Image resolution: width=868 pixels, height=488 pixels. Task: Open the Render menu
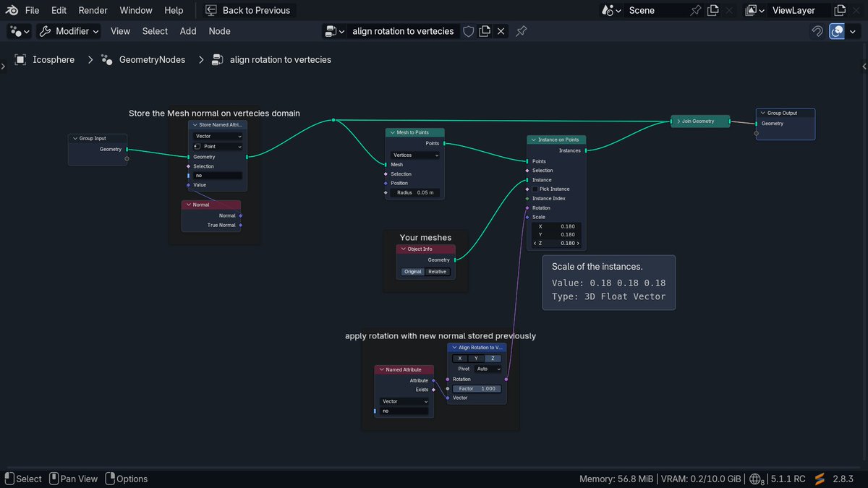[93, 10]
